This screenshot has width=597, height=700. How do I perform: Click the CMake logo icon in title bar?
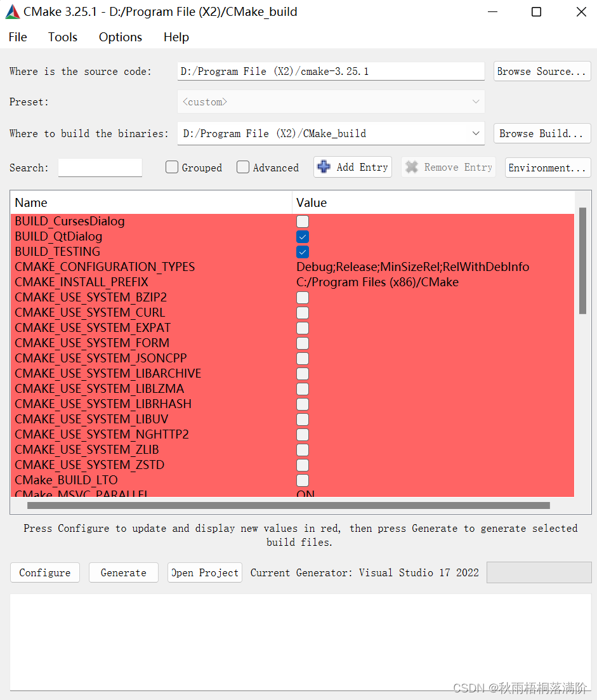(x=12, y=11)
